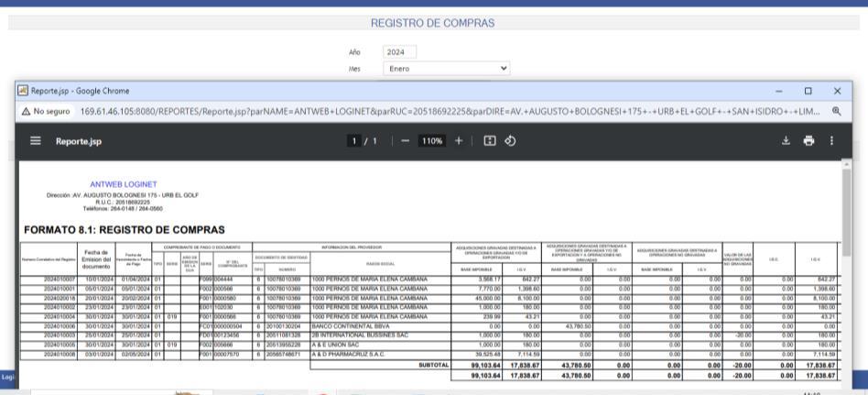Open the PDF viewer sidebar menu
This screenshot has height=395, width=868.
tap(36, 141)
